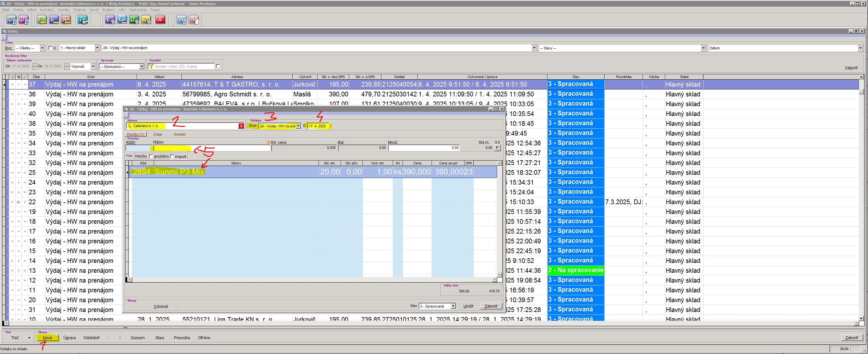Click the dialog date field 17. 4. 2025

point(317,126)
